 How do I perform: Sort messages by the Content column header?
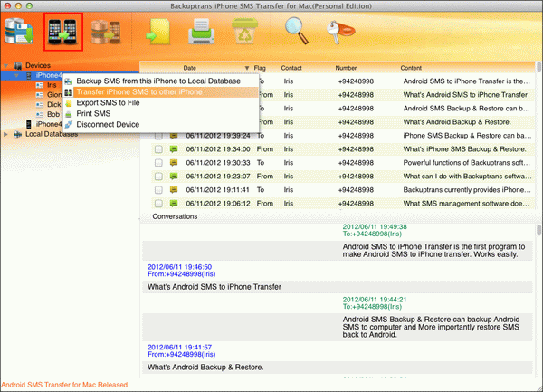(x=411, y=68)
